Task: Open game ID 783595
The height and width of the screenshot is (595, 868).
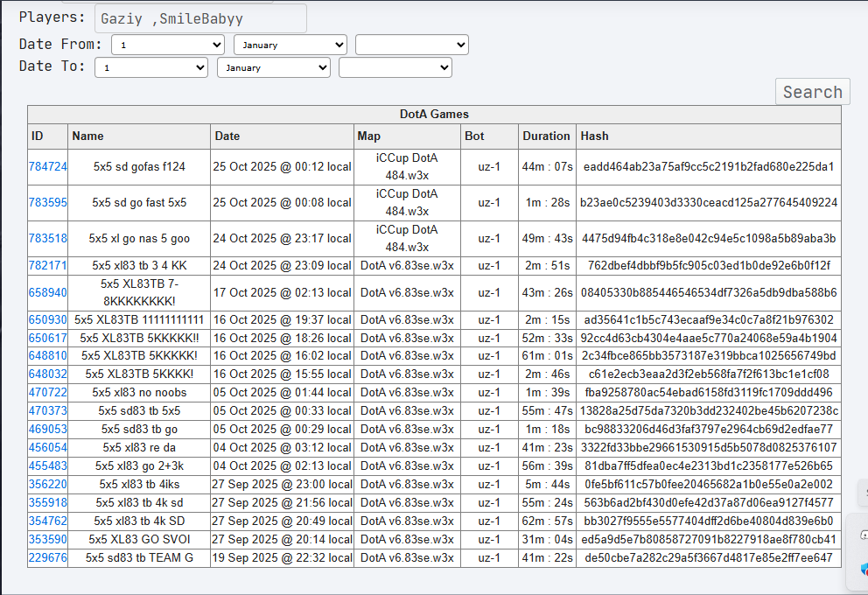Action: [x=47, y=203]
